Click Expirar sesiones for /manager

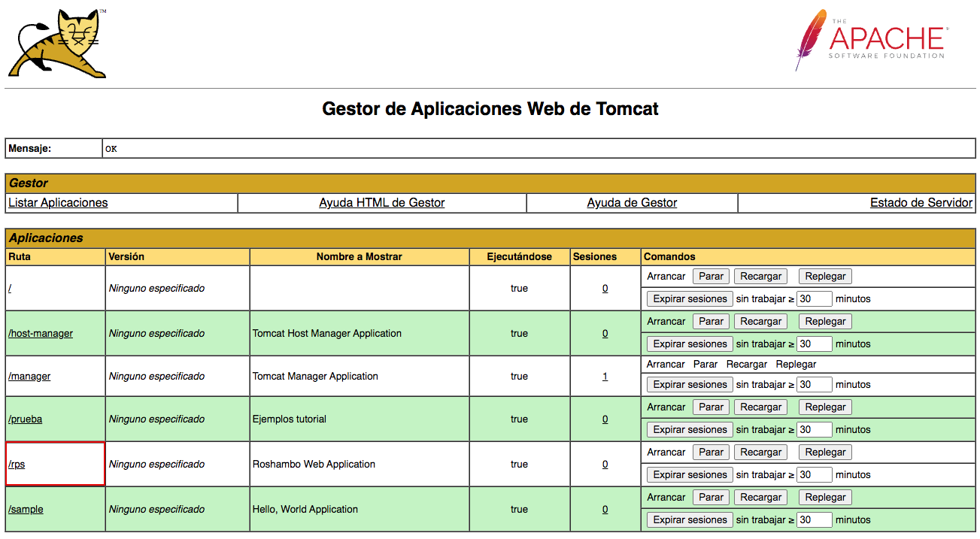pyautogui.click(x=690, y=385)
